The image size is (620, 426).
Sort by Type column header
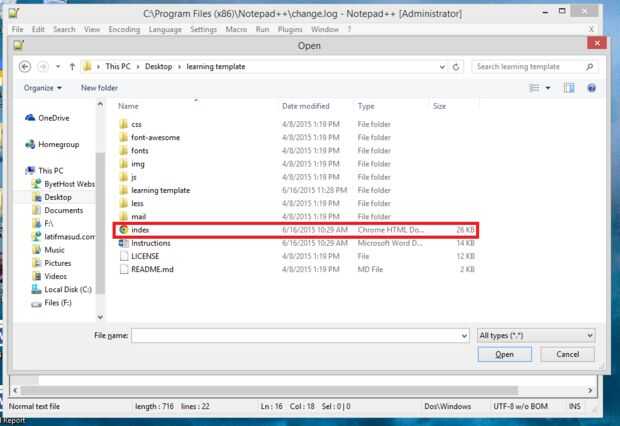[366, 106]
